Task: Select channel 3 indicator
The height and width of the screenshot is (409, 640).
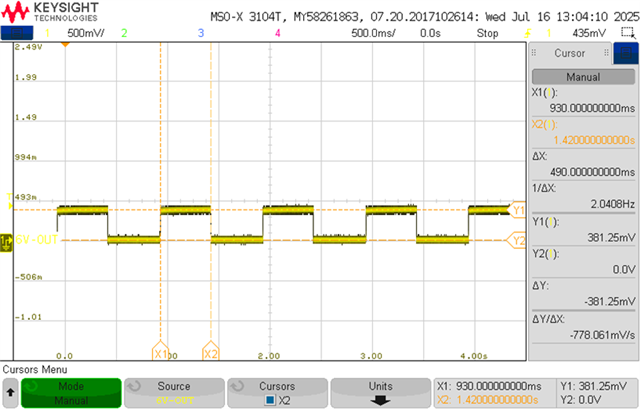Action: 201,33
